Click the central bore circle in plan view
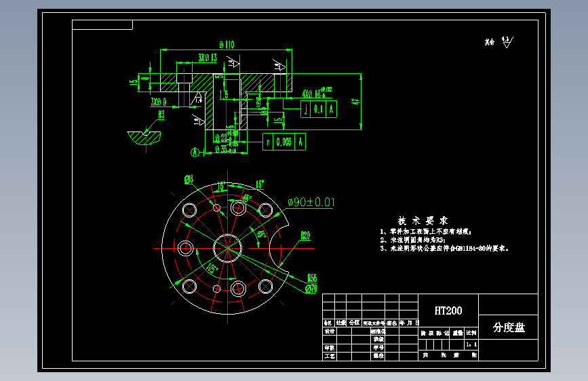The image size is (588, 381). click(x=228, y=248)
